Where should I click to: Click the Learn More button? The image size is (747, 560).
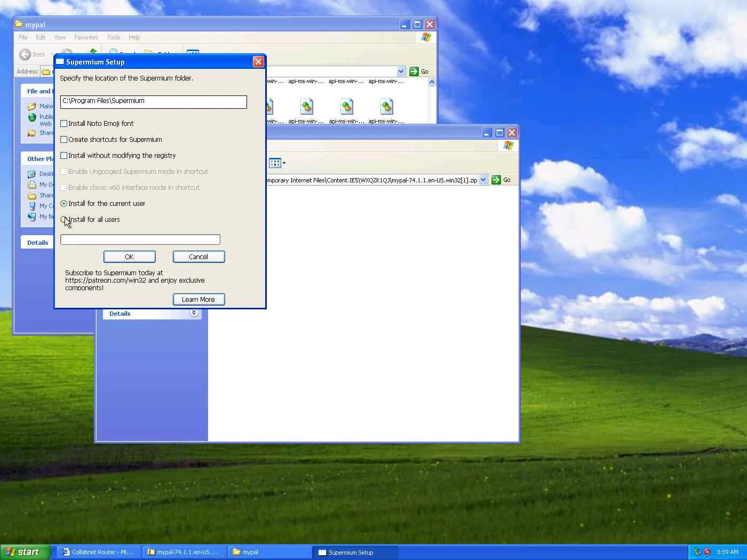[198, 299]
